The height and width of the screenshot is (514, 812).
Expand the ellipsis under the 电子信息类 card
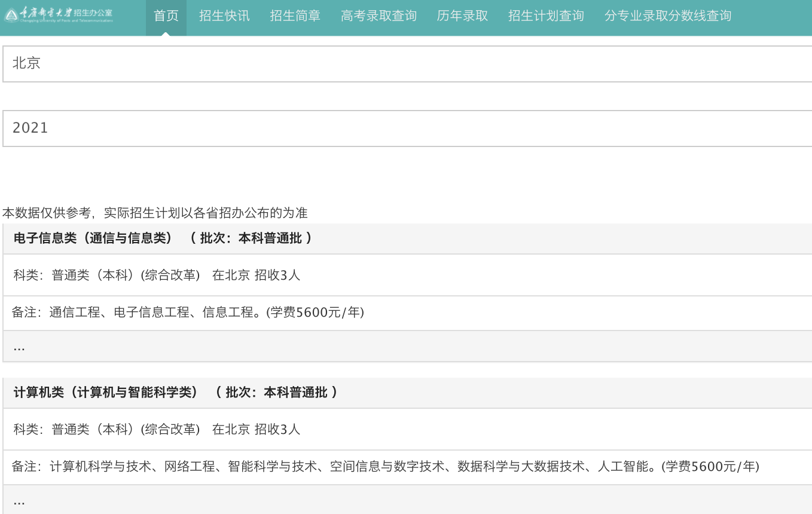tap(19, 347)
